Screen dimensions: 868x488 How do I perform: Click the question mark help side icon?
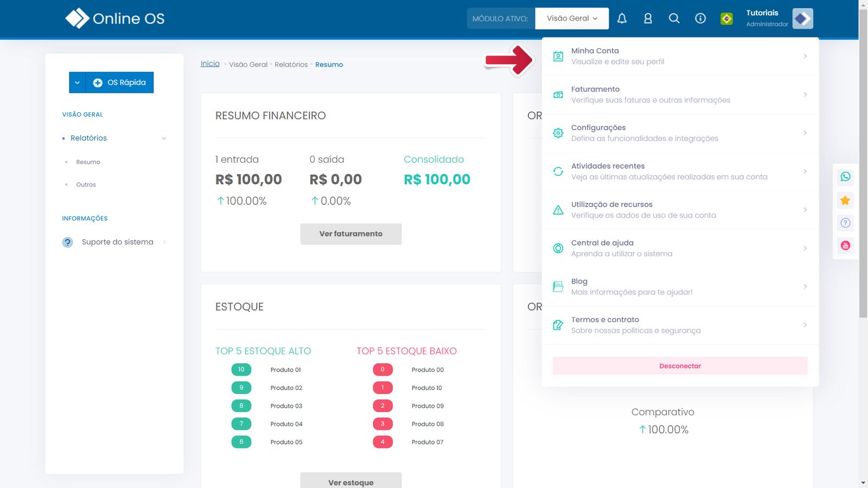coord(845,223)
